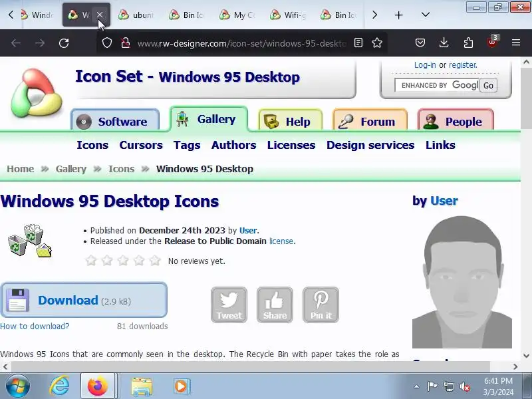
Task: Rate the icon set five stars
Action: point(155,260)
